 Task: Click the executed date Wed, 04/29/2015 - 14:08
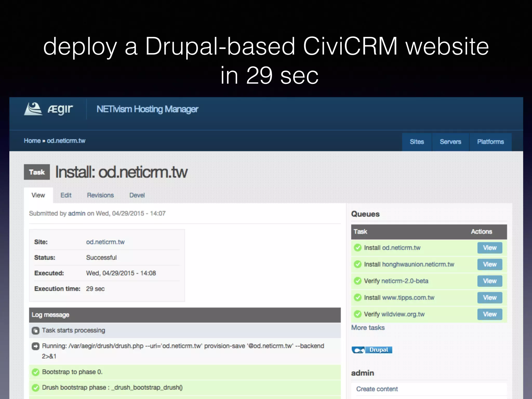[121, 273]
